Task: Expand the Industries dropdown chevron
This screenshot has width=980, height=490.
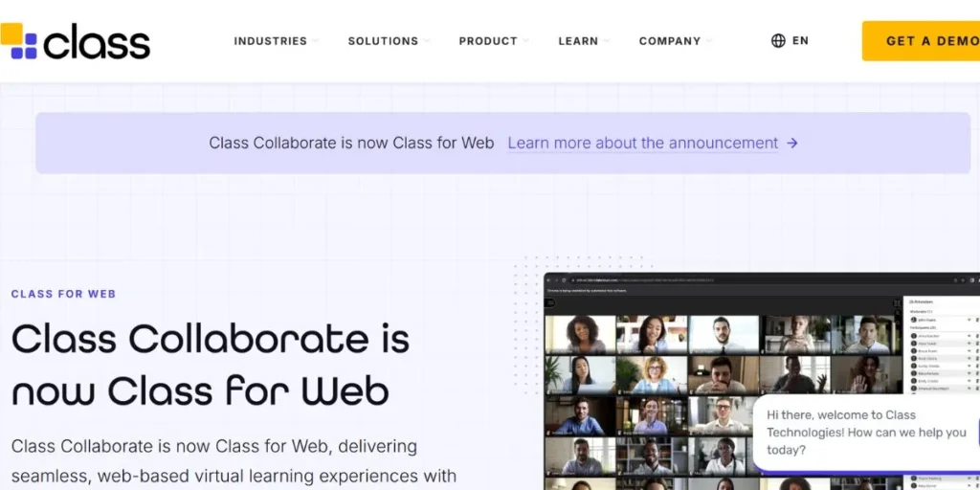Action: click(315, 41)
